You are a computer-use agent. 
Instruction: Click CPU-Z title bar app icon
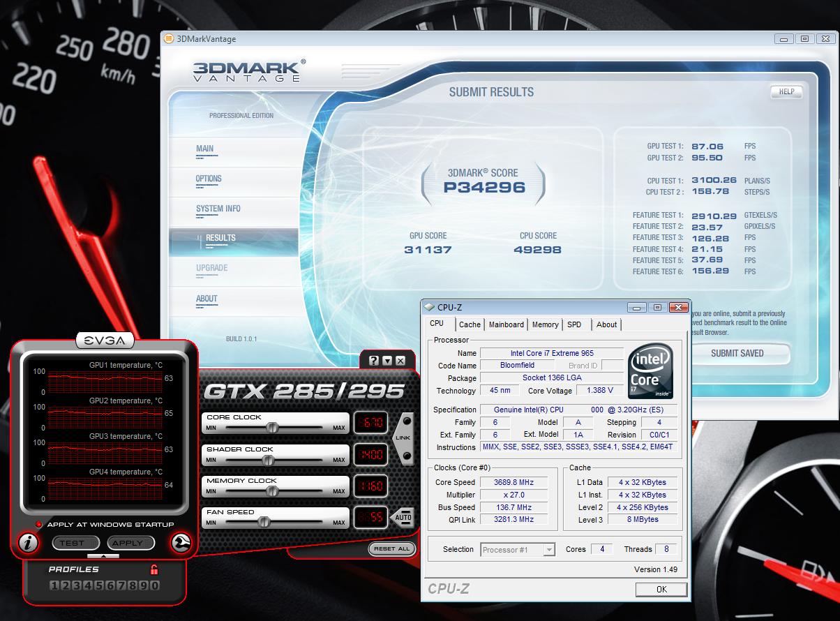pyautogui.click(x=429, y=307)
